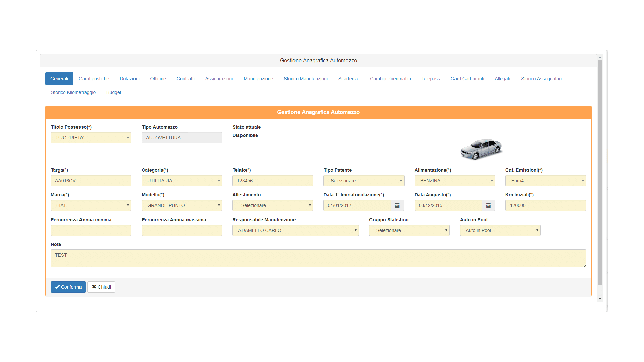Open the Responsabile Manutenzione dropdown
Screen dimensions: 644x362
tap(295, 230)
